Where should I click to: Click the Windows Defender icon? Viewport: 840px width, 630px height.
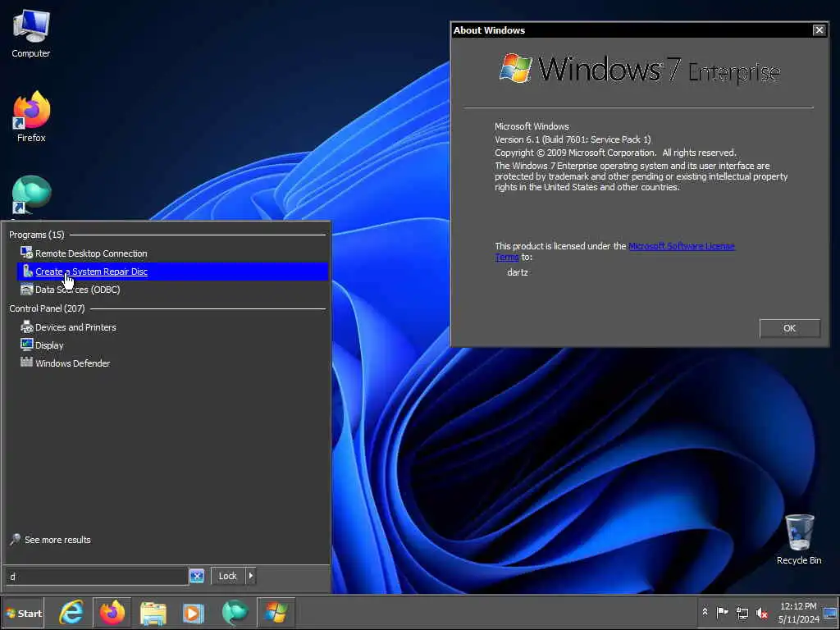26,362
